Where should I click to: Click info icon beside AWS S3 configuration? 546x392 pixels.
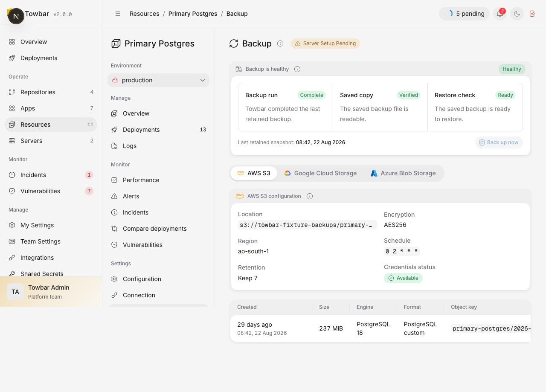click(310, 196)
